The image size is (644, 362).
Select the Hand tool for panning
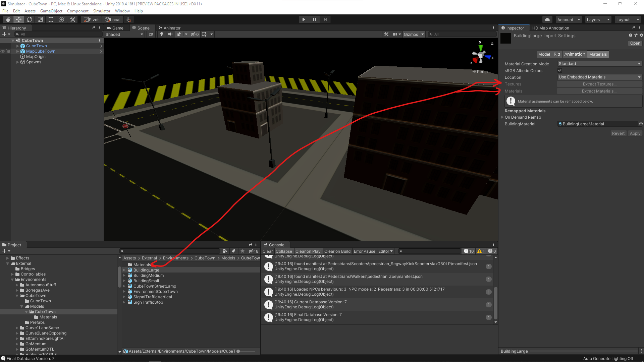pos(7,19)
